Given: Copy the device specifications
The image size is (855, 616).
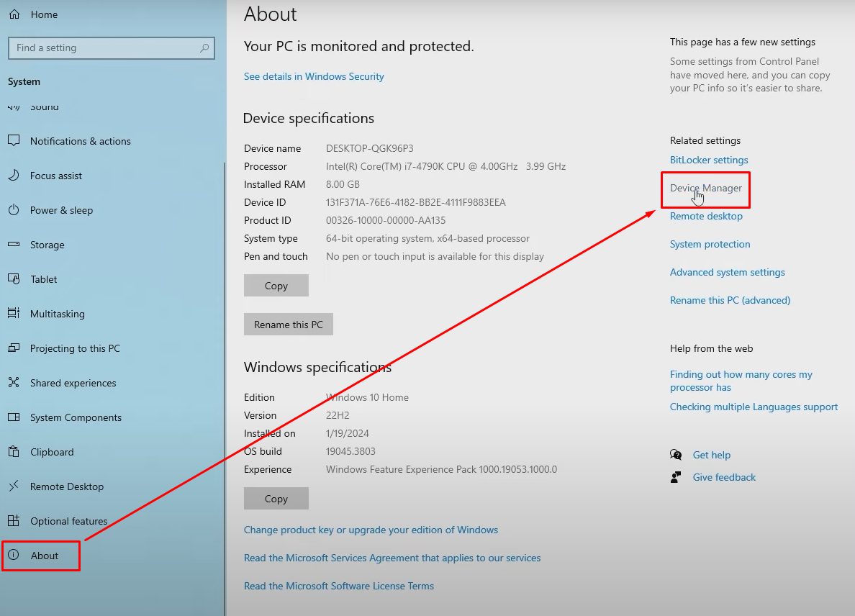Looking at the screenshot, I should click(276, 286).
